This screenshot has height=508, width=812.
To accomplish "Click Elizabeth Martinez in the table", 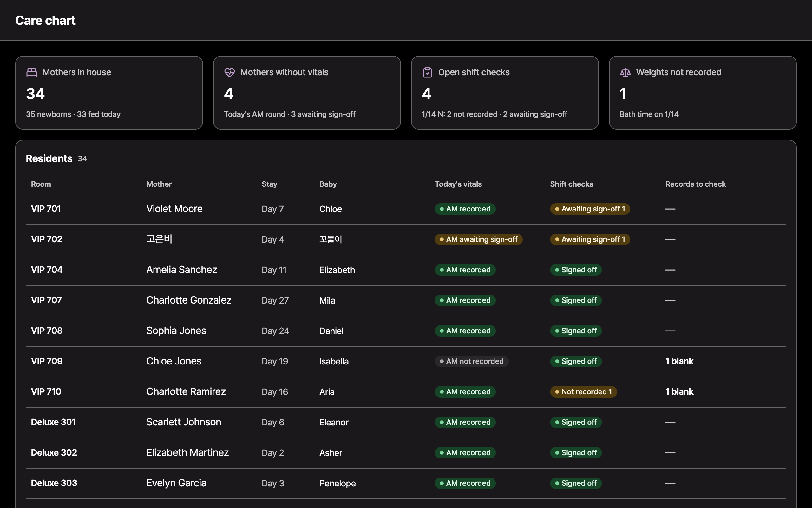I will [x=187, y=452].
